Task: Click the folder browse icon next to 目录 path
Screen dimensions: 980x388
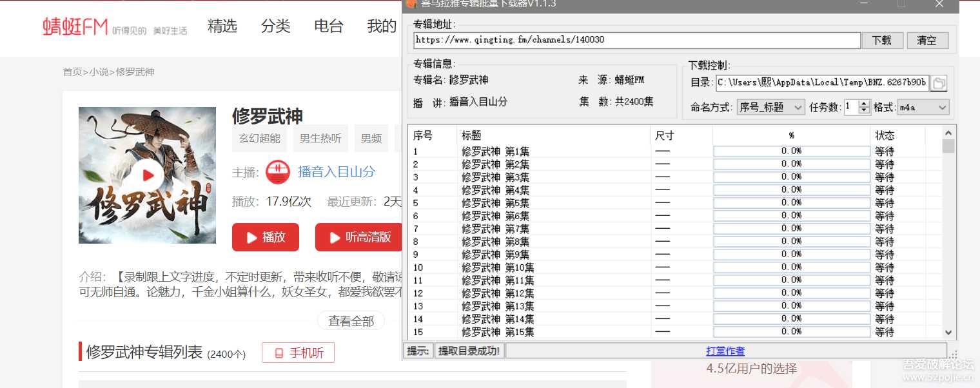Action: pyautogui.click(x=939, y=82)
